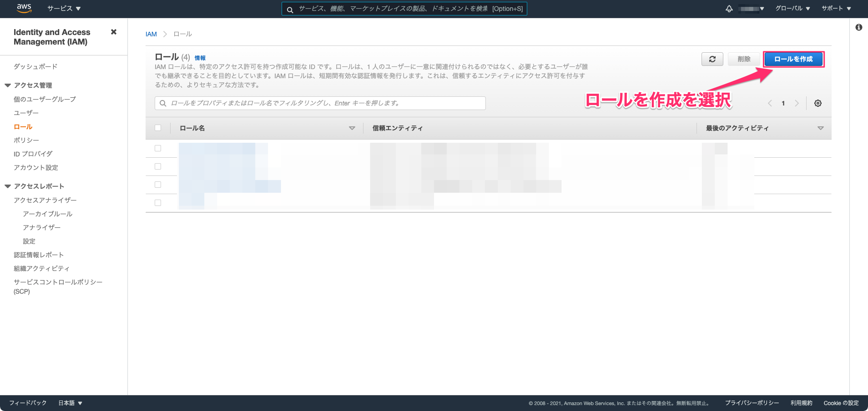Open アーカイブルール in sidebar

coord(48,214)
